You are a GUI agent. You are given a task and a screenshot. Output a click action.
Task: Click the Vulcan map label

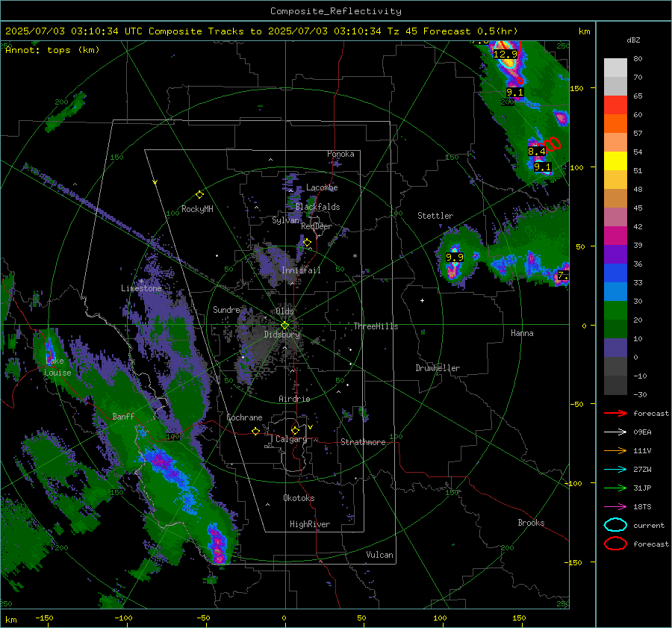(380, 555)
